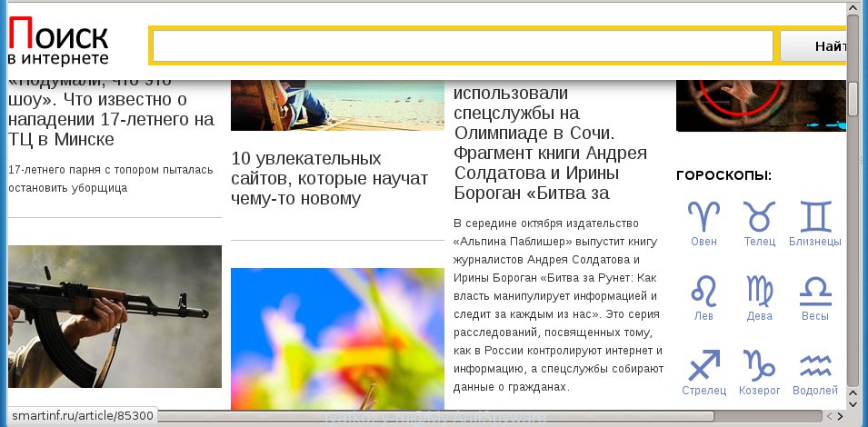This screenshot has width=868, height=427.
Task: Click the text '17-летнего парня с топором пыталась'
Action: [111, 170]
